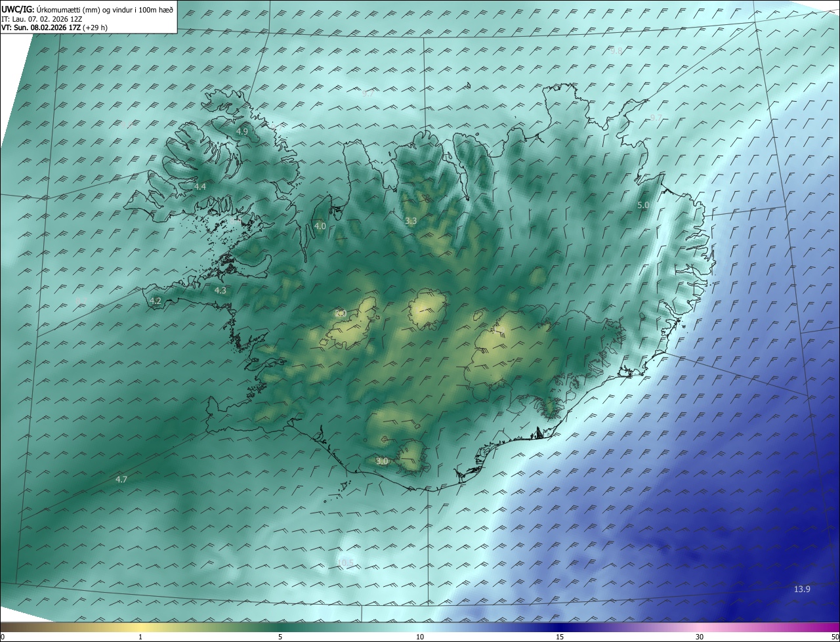Click the color scale tick labeled 50
This screenshot has height=642, width=840.
(x=835, y=637)
